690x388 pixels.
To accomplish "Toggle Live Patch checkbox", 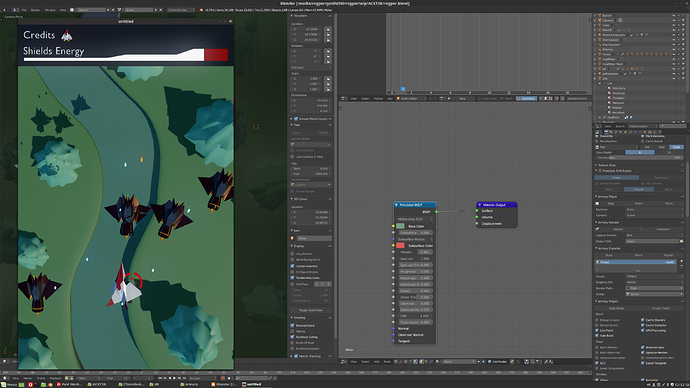I will (597, 330).
